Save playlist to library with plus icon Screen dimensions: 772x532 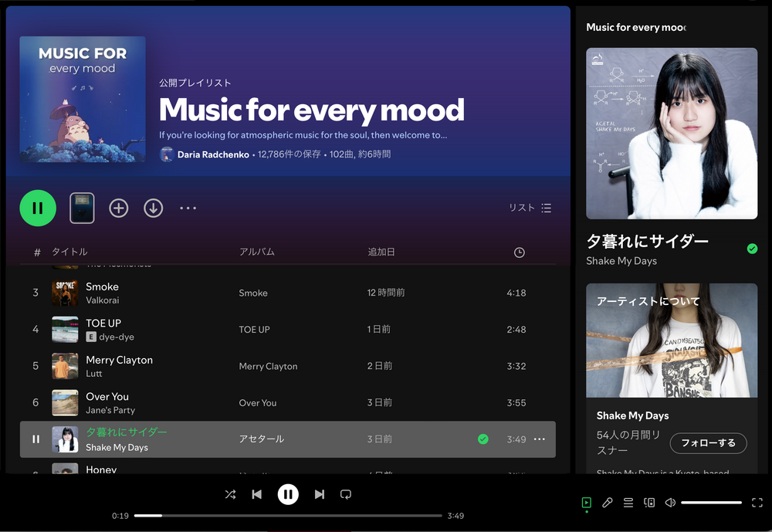[119, 208]
